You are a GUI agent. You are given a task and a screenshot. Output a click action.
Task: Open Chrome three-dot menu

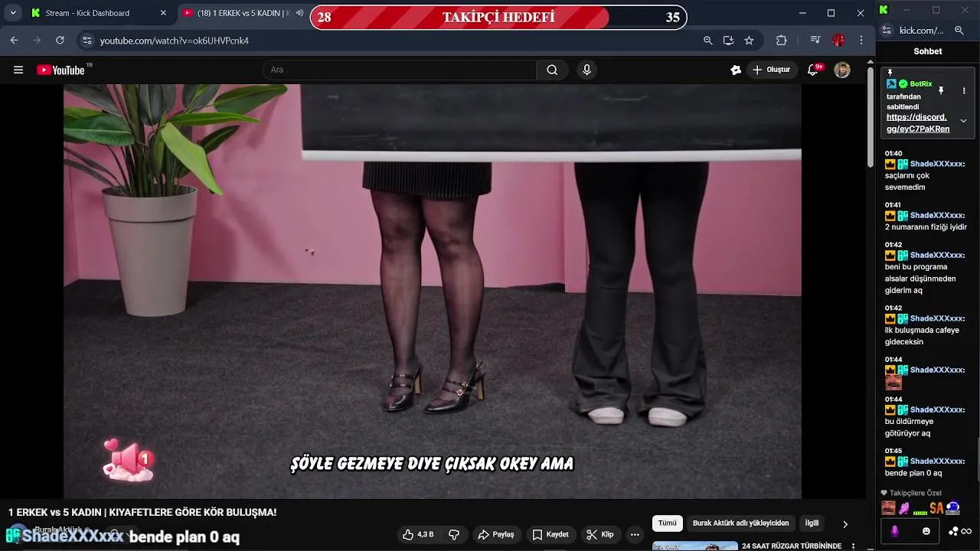pos(861,41)
